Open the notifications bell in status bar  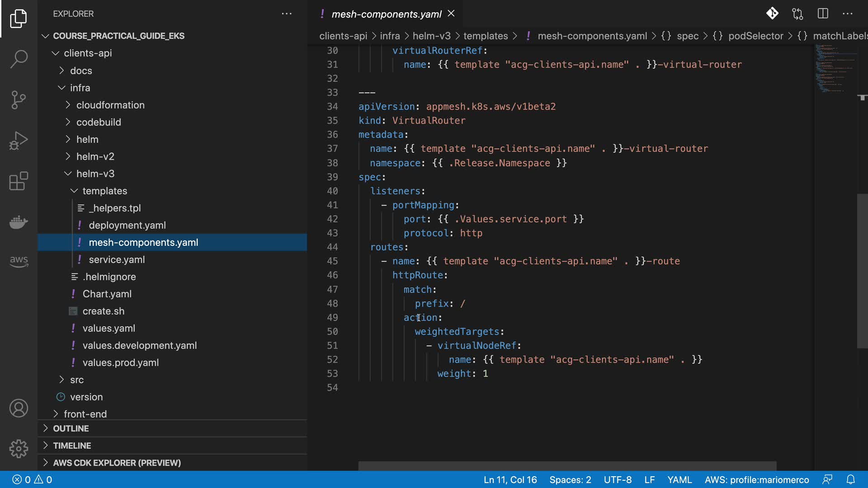point(850,479)
